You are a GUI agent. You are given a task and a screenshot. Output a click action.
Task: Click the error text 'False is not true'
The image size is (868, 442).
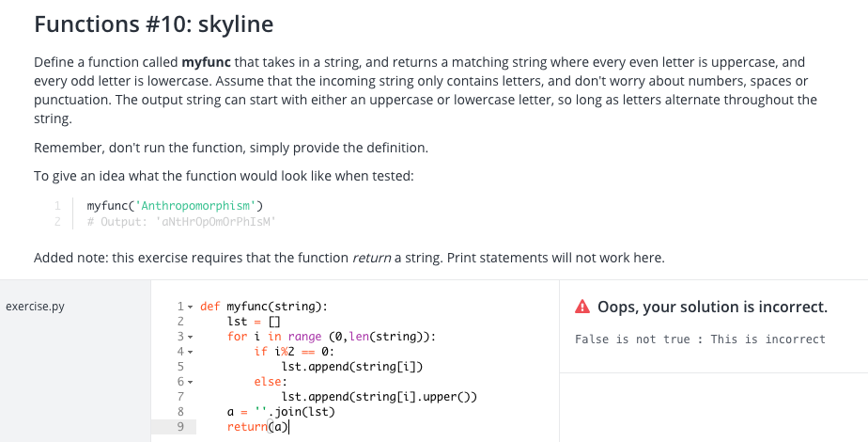632,339
